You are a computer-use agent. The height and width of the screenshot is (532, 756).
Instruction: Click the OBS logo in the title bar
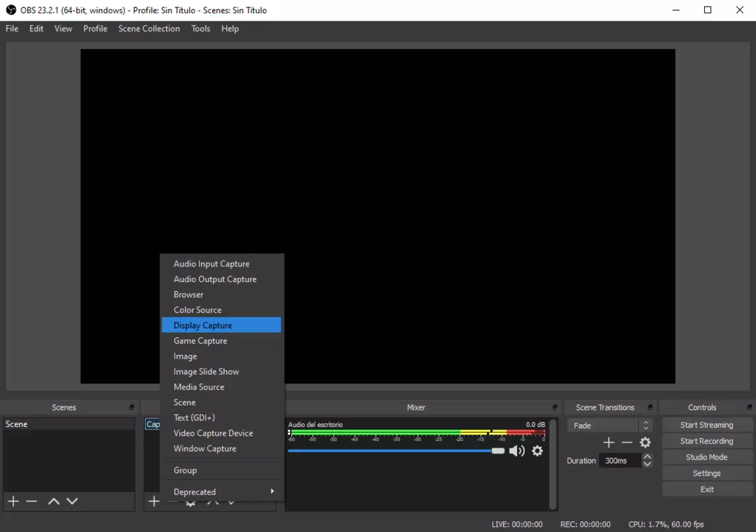click(x=11, y=10)
